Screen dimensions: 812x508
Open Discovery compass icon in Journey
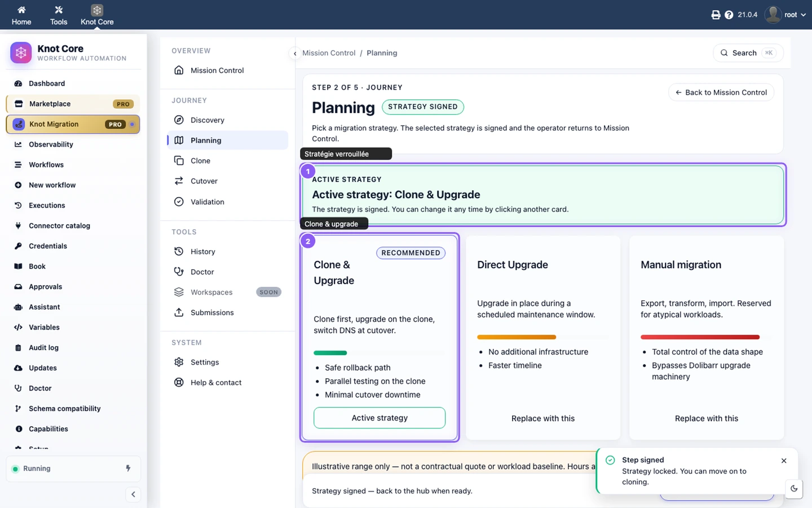(x=179, y=120)
